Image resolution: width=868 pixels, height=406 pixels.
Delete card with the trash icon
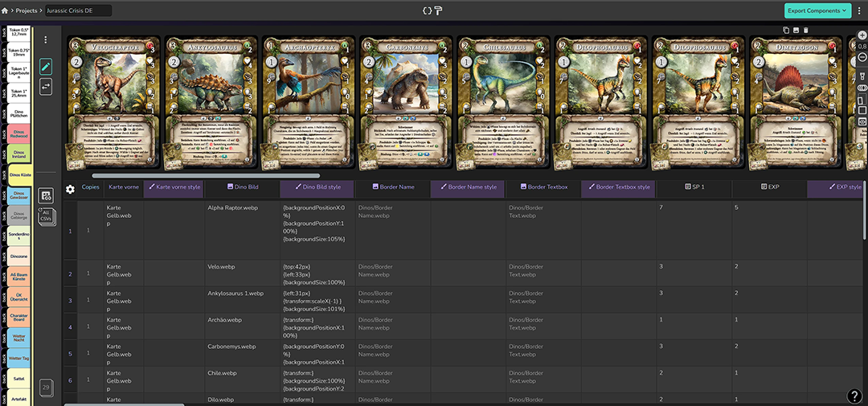pyautogui.click(x=806, y=30)
